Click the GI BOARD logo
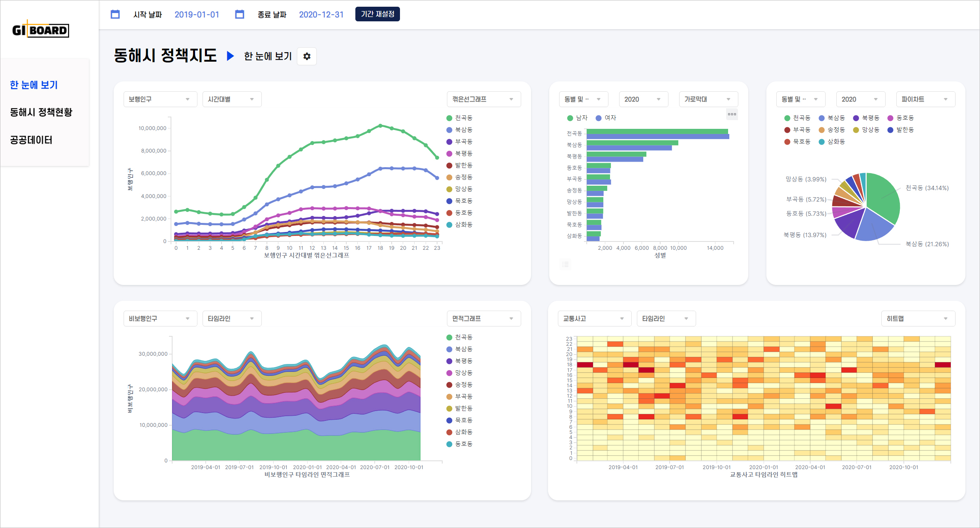980x528 pixels. pos(40,30)
